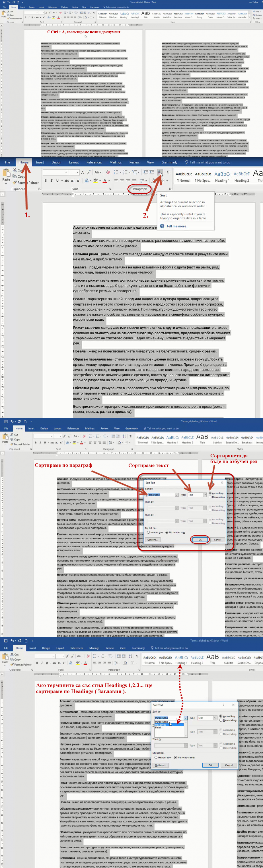Click Bullets list icon in enlarged ribbon
263x868 pixels.
116,172
